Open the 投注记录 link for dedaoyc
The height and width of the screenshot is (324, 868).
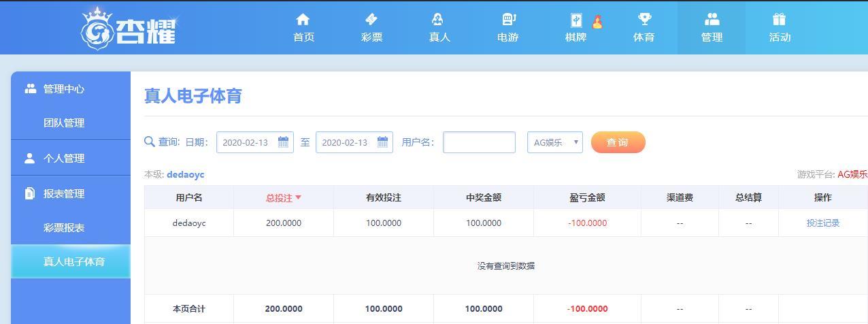823,223
